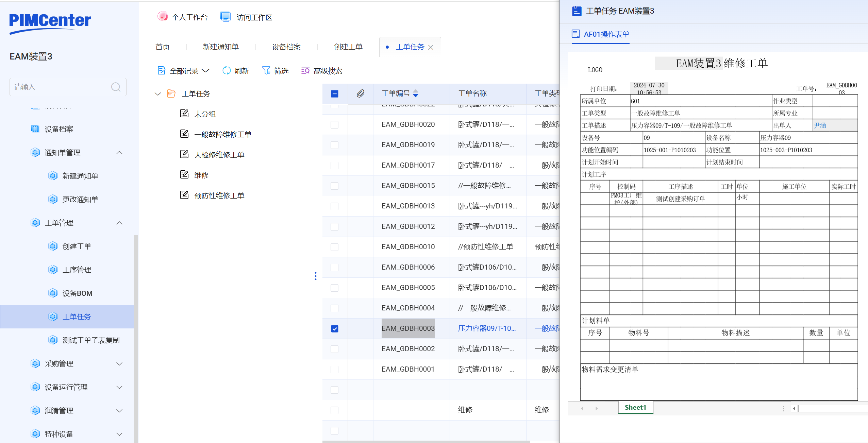Open the 压力容器09/T-10... work order link

(x=487, y=328)
